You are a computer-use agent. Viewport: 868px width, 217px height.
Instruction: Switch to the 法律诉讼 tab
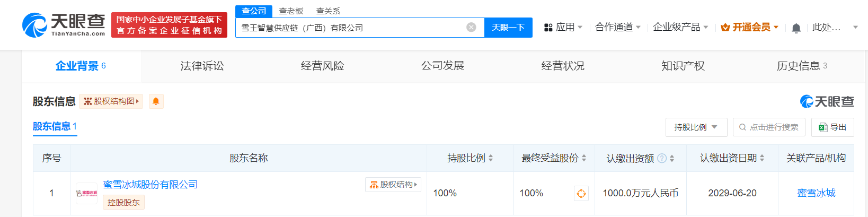point(202,66)
